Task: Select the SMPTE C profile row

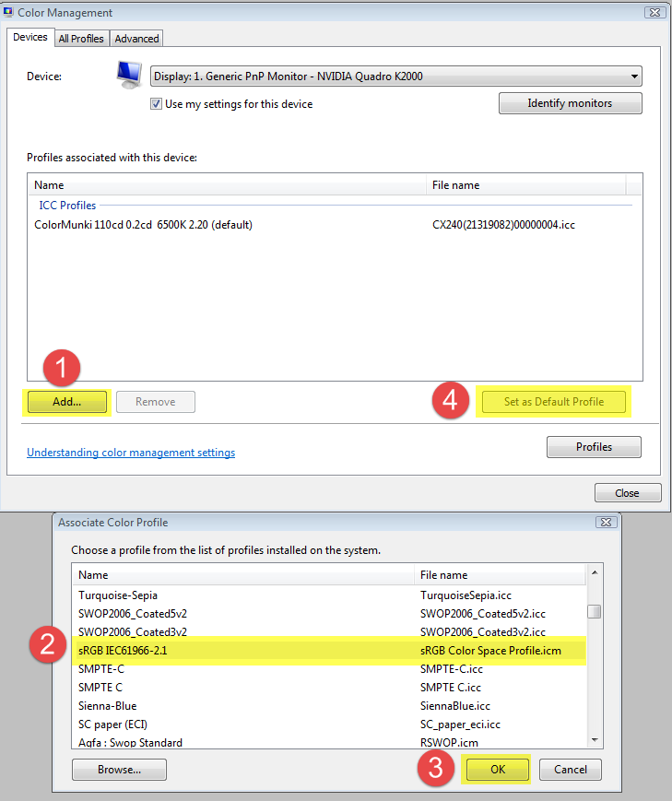Action: click(328, 687)
